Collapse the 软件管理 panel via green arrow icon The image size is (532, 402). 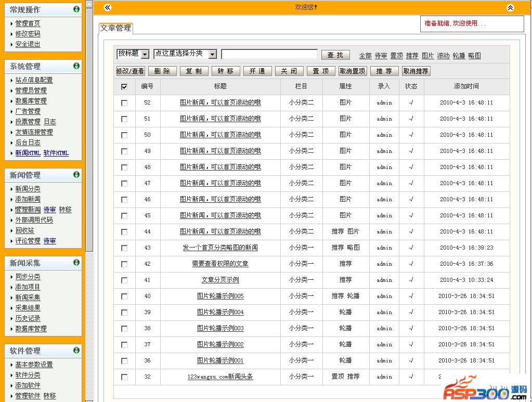(x=76, y=351)
